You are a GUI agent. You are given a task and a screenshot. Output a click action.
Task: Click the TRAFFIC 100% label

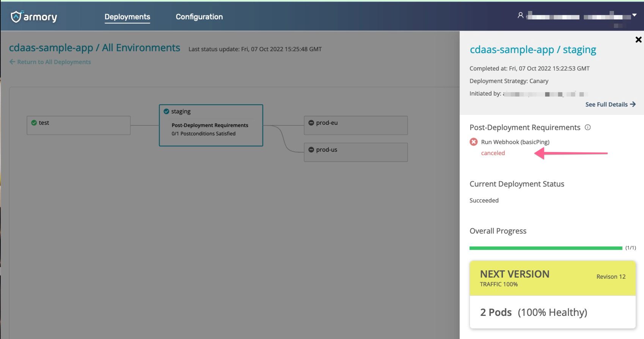(x=499, y=284)
